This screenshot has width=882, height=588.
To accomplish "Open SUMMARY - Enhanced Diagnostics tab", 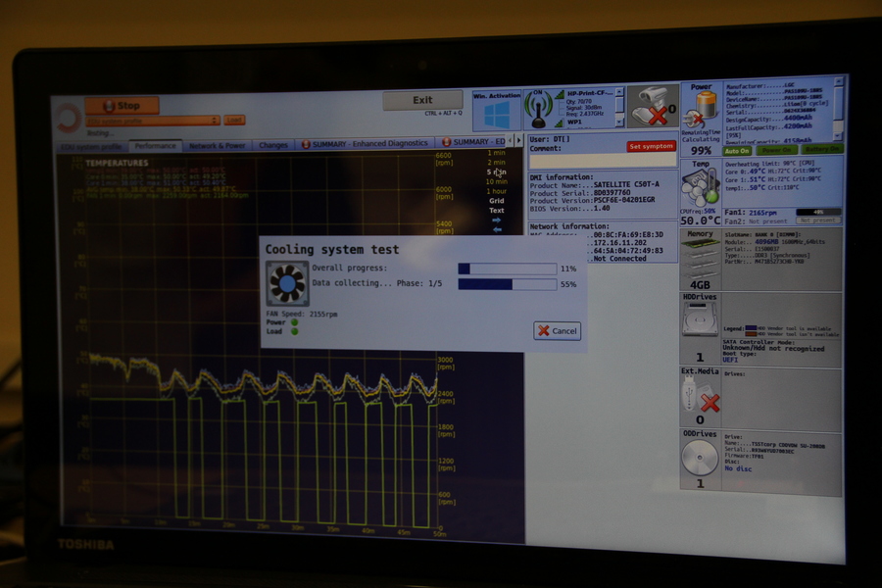I will click(366, 143).
